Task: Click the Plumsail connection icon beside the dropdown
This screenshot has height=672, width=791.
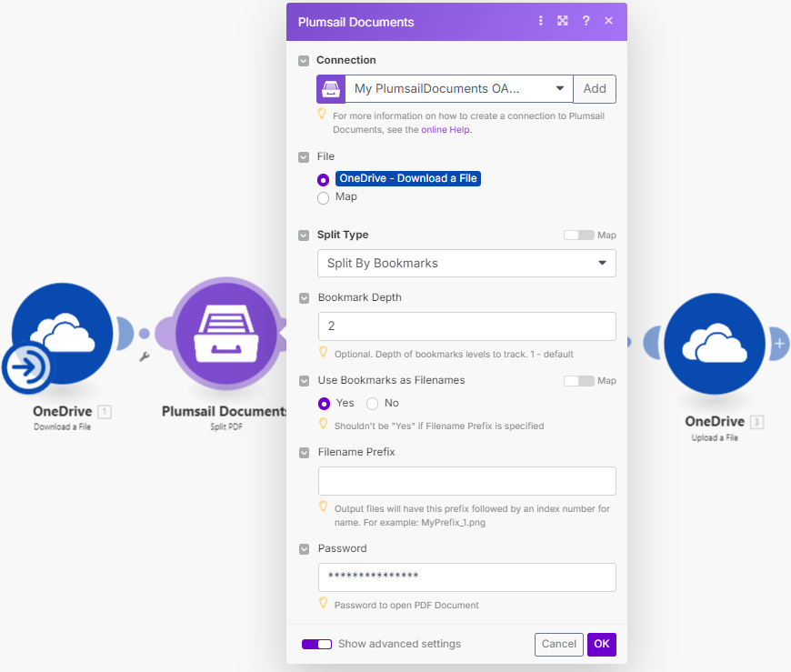Action: (x=331, y=89)
